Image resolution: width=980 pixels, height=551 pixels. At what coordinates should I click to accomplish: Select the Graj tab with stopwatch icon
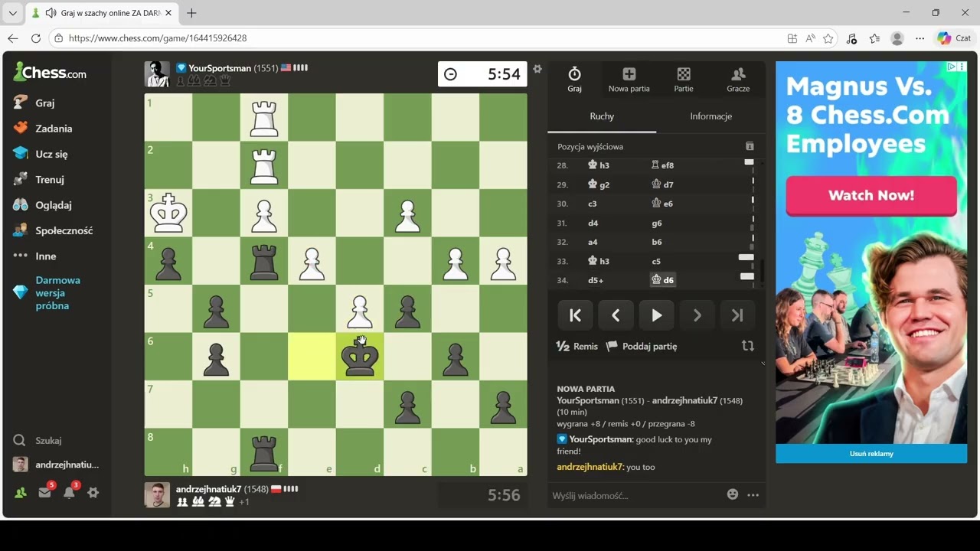click(574, 79)
